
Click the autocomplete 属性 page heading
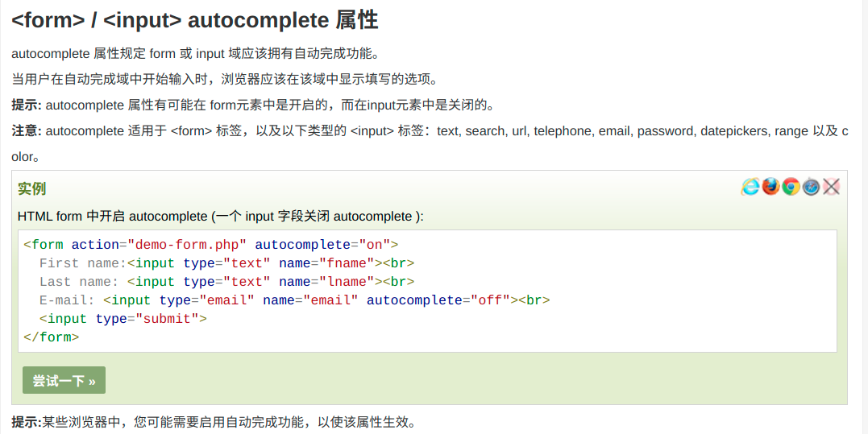pyautogui.click(x=195, y=20)
